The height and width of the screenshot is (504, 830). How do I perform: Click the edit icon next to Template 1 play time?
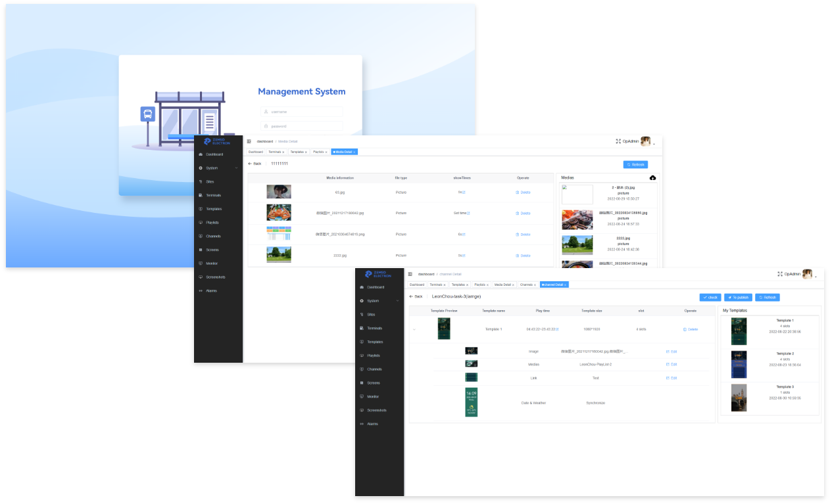pos(557,329)
